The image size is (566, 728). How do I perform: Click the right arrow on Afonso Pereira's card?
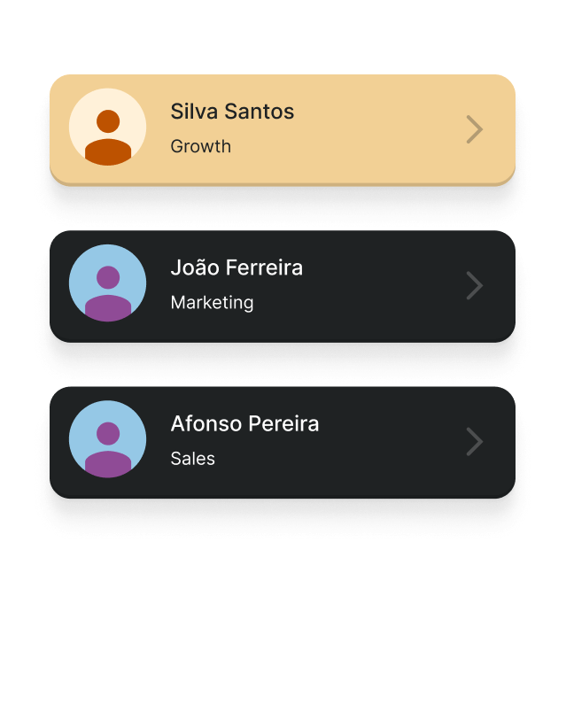pyautogui.click(x=475, y=441)
